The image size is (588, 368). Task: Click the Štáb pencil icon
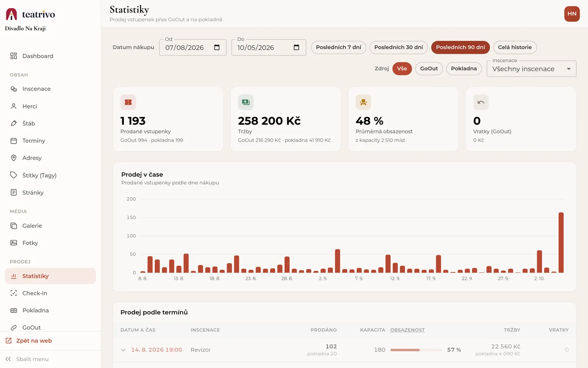tap(14, 123)
